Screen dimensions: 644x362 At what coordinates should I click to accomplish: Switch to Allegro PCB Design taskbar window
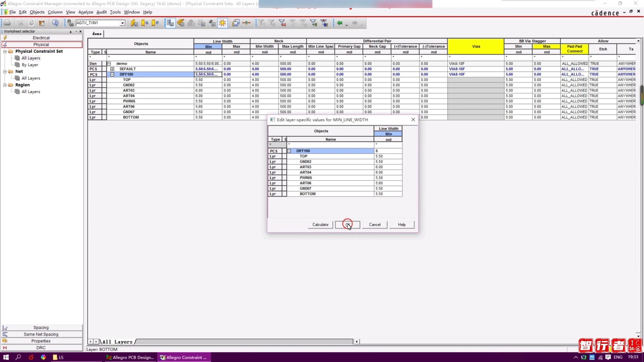[130, 357]
